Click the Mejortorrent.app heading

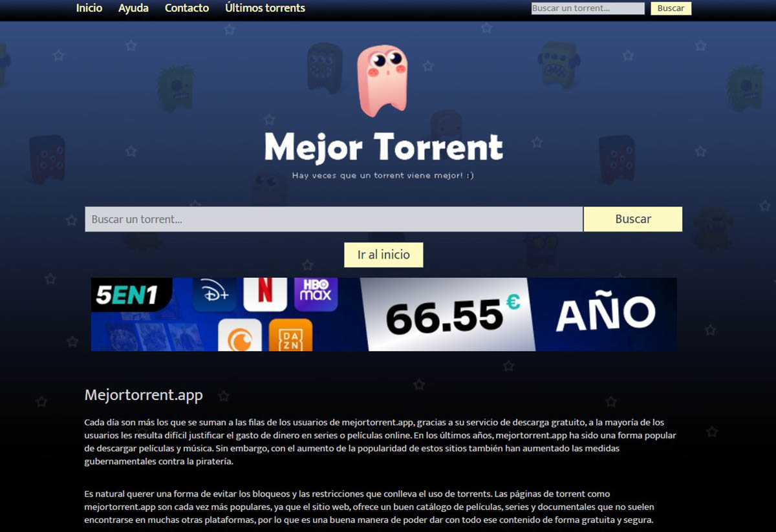click(143, 394)
